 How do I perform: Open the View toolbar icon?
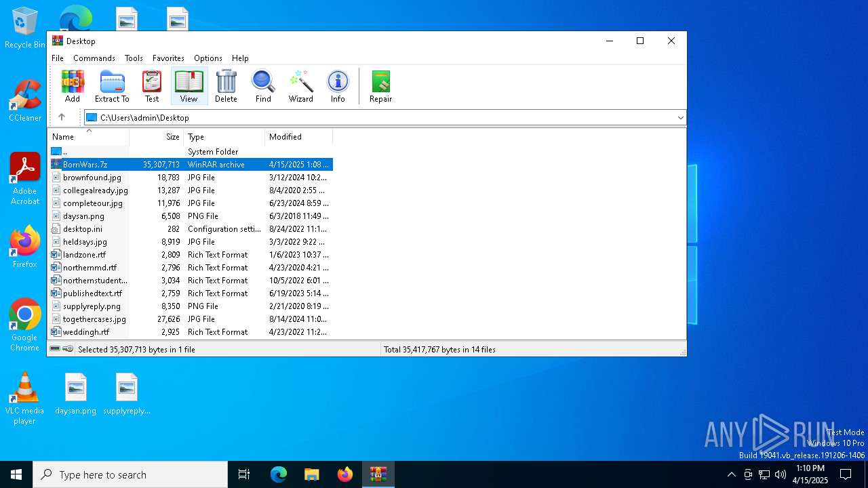tap(189, 86)
